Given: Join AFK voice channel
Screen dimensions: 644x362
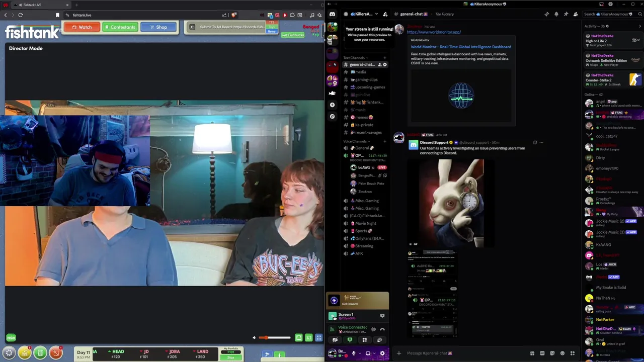Looking at the screenshot, I should click(365, 253).
